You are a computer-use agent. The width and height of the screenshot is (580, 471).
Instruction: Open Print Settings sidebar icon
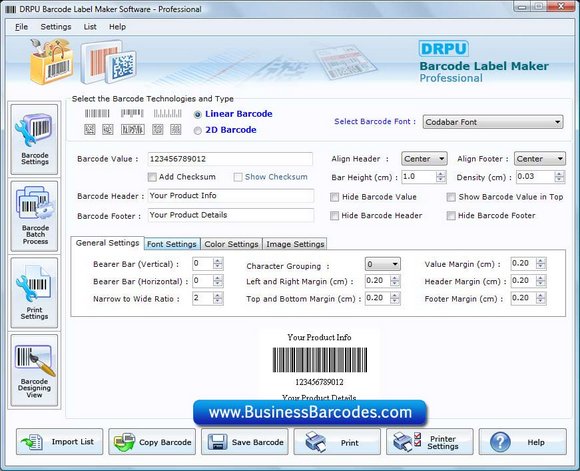[34, 293]
